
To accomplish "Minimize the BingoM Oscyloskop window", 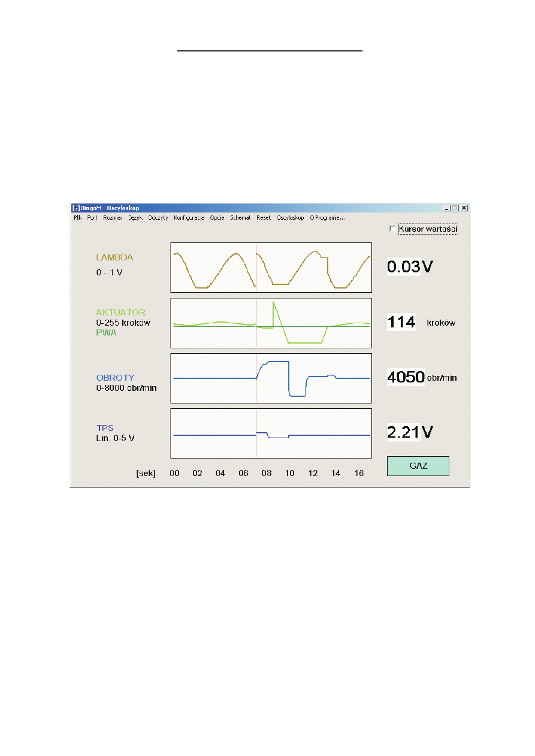I will 447,208.
